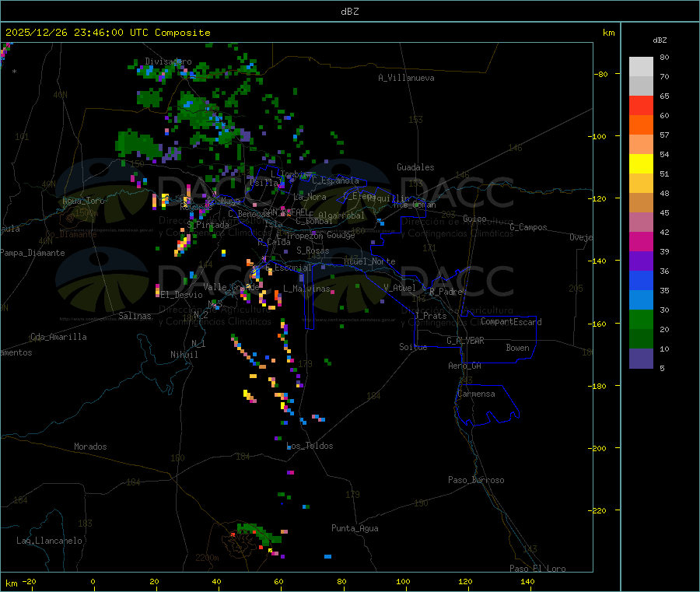The height and width of the screenshot is (592, 700).
Task: Click the Guadales location label
Action: tap(415, 167)
